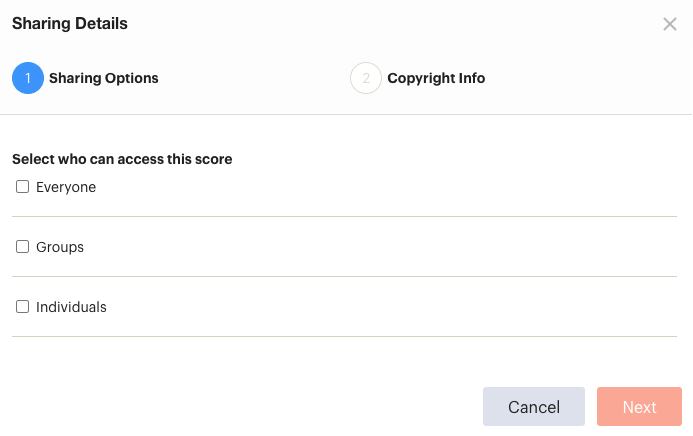693x436 pixels.
Task: Close the Sharing Details dialog
Action: pos(670,24)
